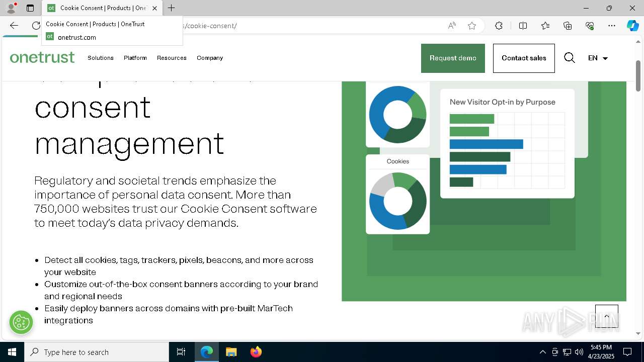
Task: Click the scrollbar down arrow
Action: click(x=638, y=333)
